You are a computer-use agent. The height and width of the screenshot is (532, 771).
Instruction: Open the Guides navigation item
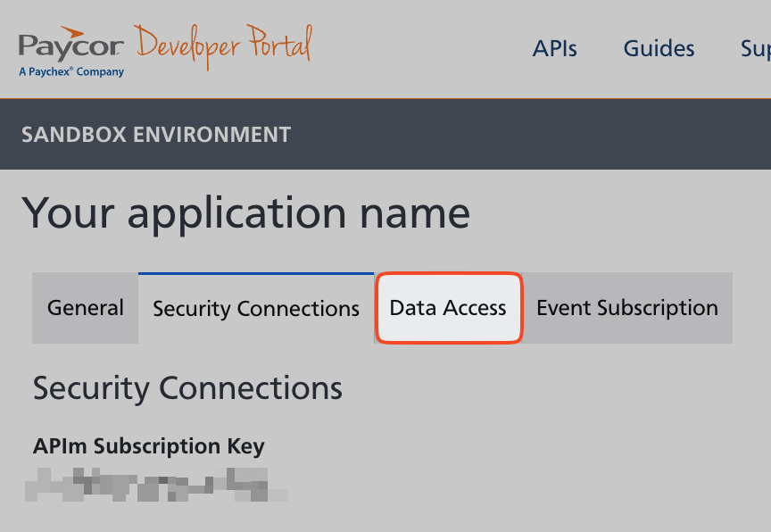point(659,48)
